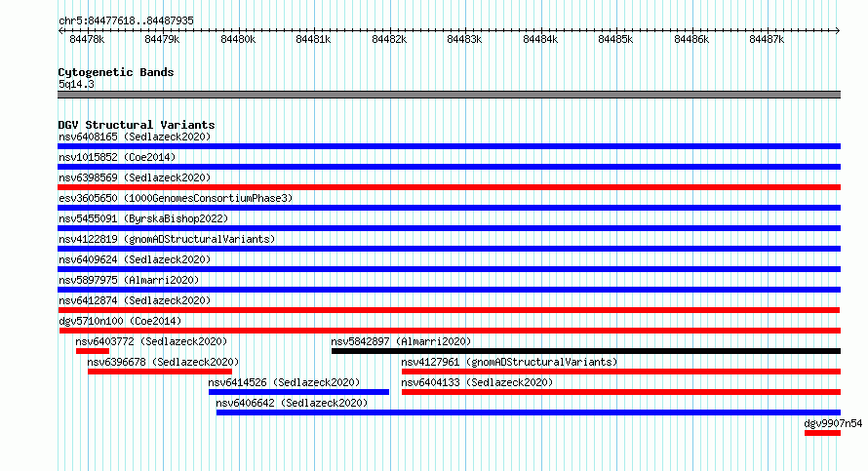This screenshot has width=868, height=471.
Task: Click the 84478k ruler position
Action: [87, 39]
